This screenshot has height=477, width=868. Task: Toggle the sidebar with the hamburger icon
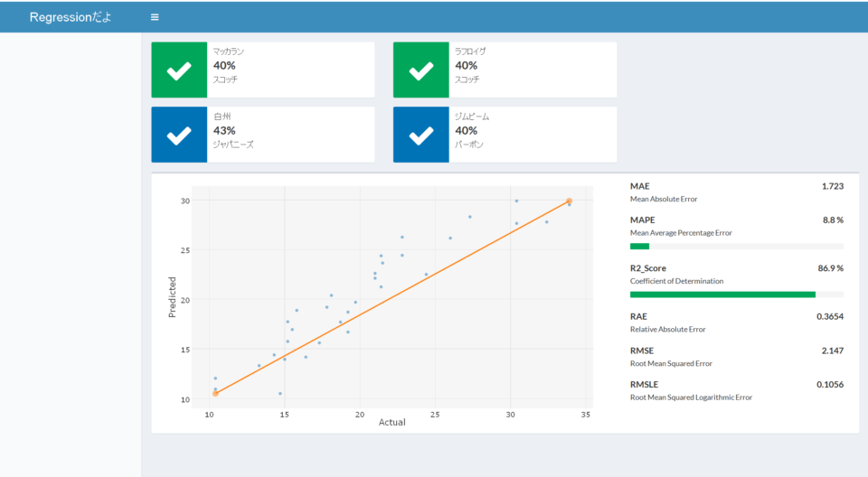click(x=155, y=17)
